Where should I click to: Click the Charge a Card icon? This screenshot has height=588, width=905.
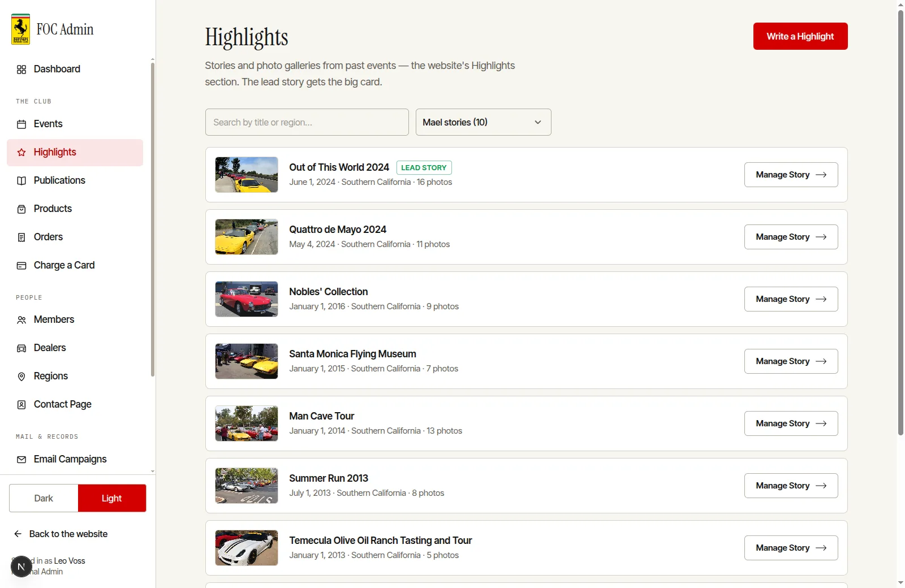(21, 266)
